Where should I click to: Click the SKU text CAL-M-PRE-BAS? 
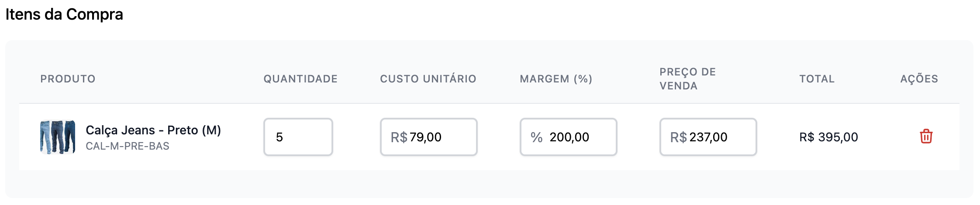[128, 146]
